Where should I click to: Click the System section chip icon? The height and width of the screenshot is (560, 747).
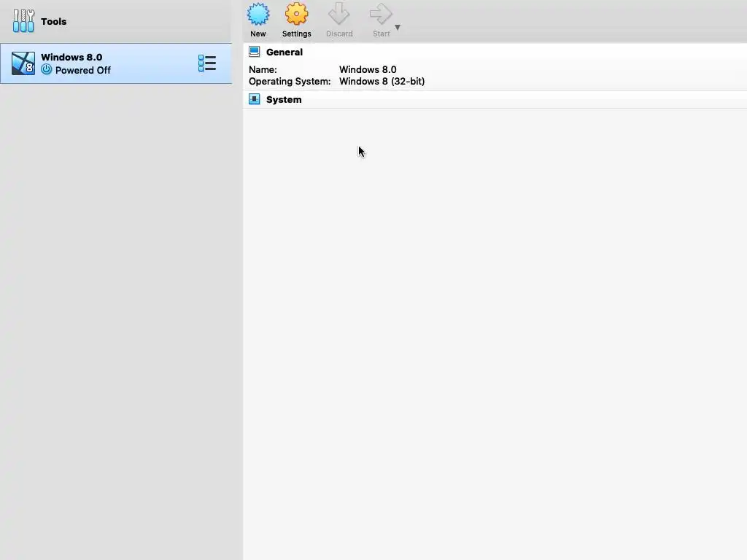pyautogui.click(x=255, y=99)
